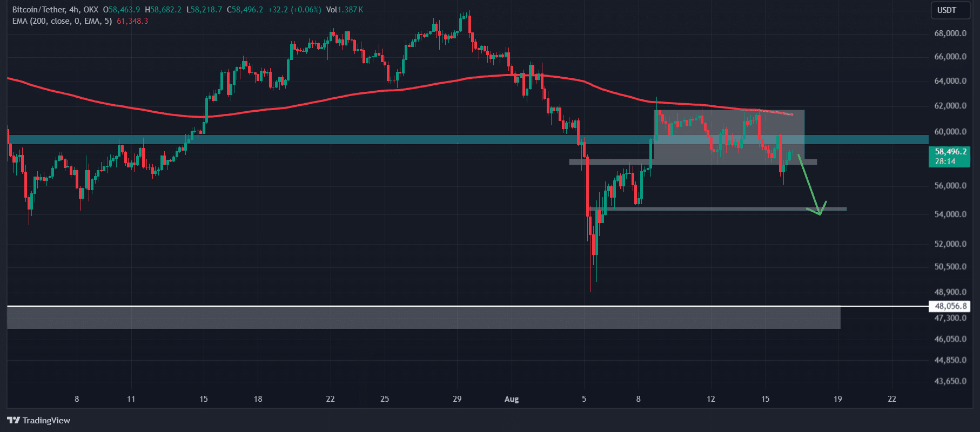This screenshot has width=980, height=432.
Task: Click the 52,000.0 price axis label
Action: point(950,244)
